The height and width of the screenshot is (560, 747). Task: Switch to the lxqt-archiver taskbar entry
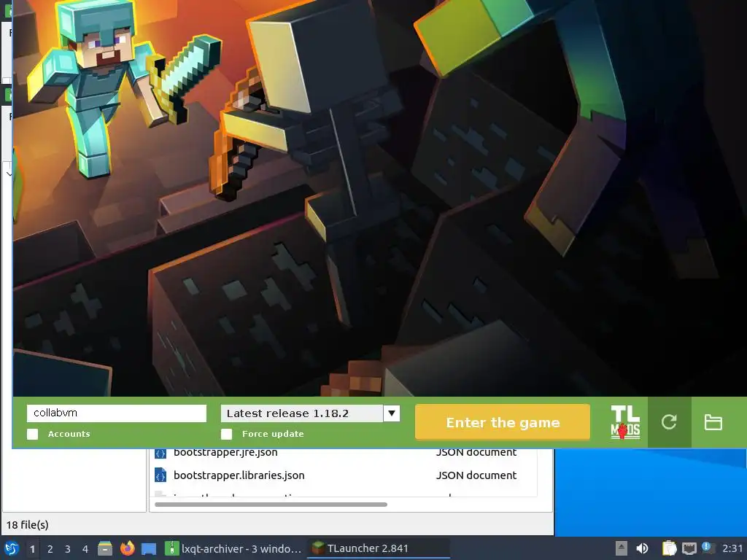coord(233,548)
